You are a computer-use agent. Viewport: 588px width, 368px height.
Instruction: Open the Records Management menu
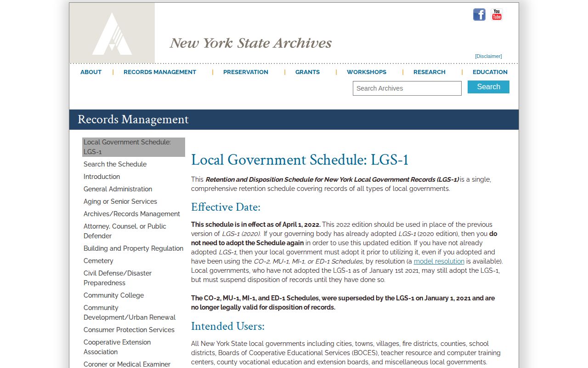160,72
